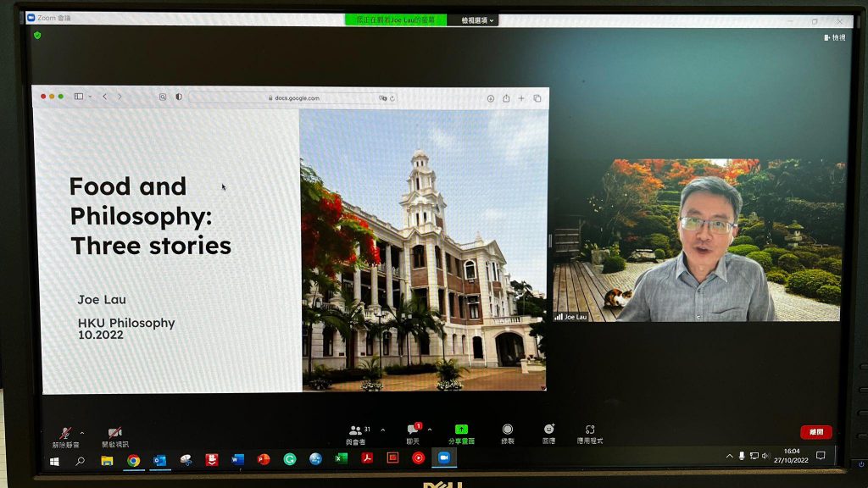Viewport: 868px width, 488px height.
Task: Open Outlook from taskbar
Action: pyautogui.click(x=159, y=460)
